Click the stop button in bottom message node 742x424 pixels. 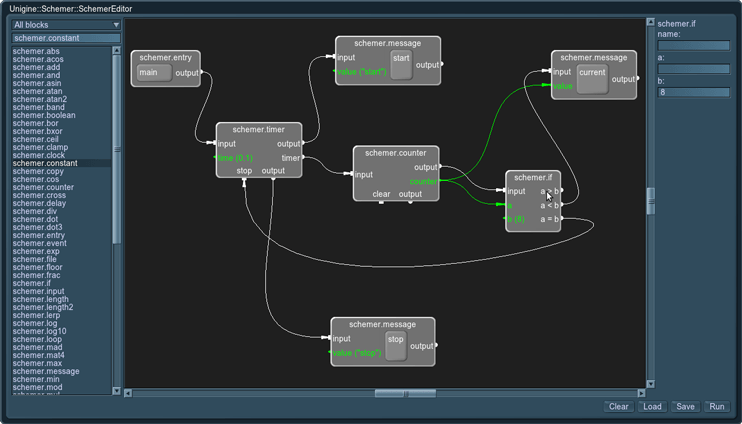click(396, 340)
